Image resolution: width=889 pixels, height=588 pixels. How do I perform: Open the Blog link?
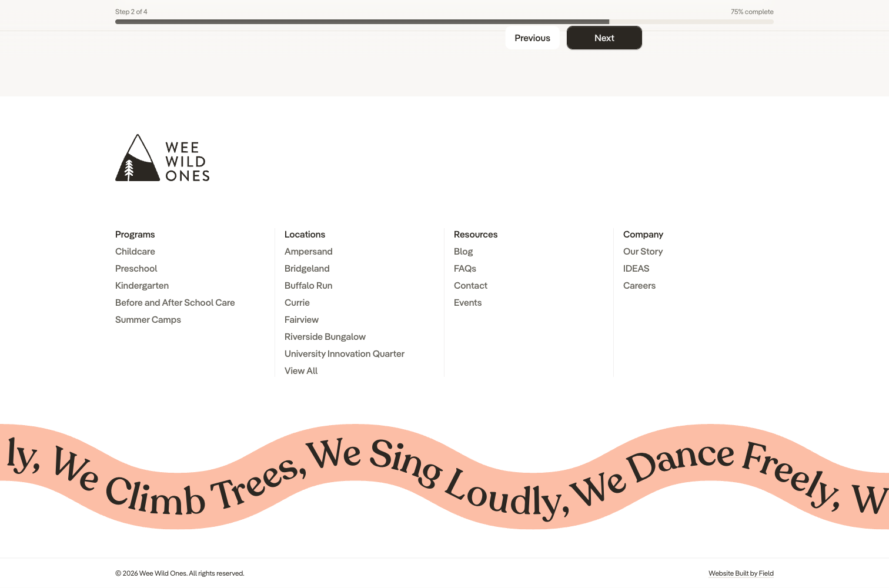pyautogui.click(x=463, y=251)
